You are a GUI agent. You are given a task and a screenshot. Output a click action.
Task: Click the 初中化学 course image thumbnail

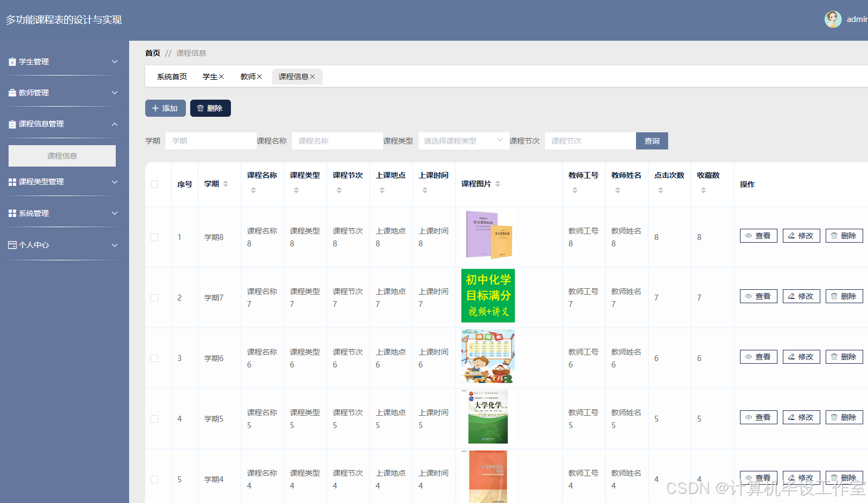tap(488, 296)
